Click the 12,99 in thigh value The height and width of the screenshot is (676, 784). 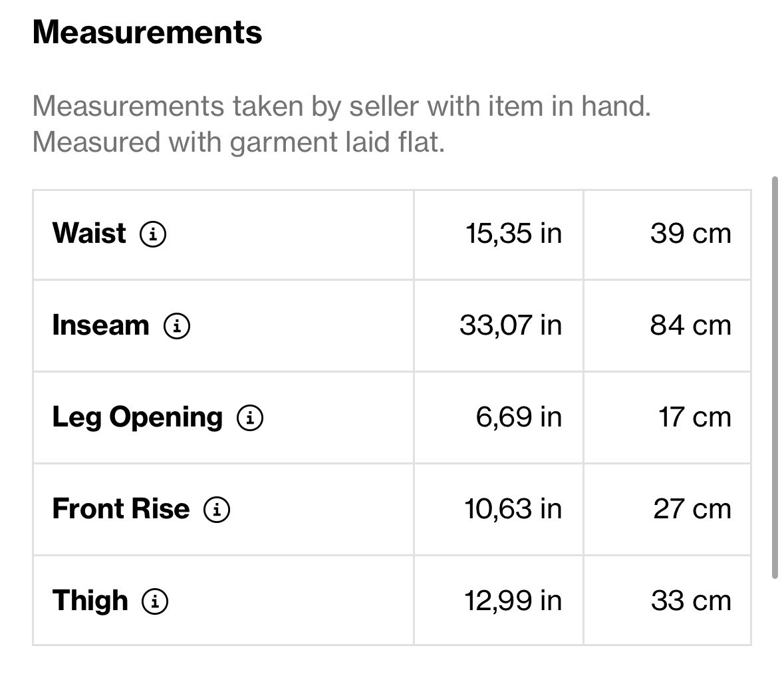(513, 601)
